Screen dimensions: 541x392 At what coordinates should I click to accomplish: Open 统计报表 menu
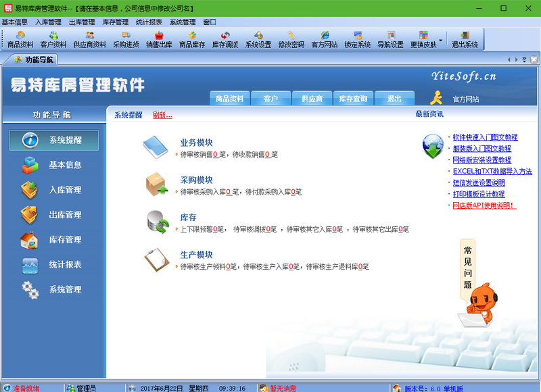tap(149, 22)
